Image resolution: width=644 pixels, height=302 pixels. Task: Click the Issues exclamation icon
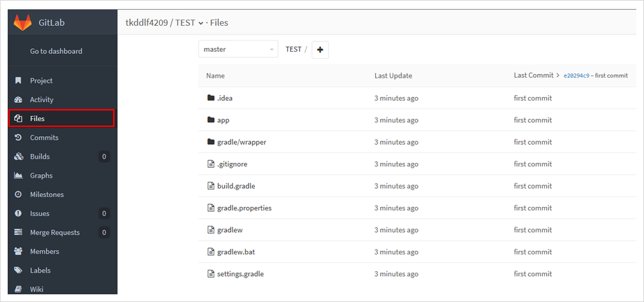pos(18,213)
